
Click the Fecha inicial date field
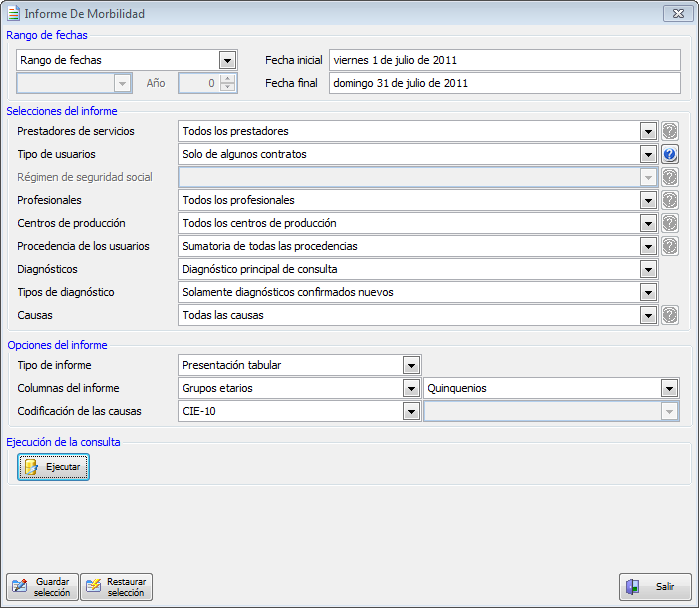(x=505, y=60)
